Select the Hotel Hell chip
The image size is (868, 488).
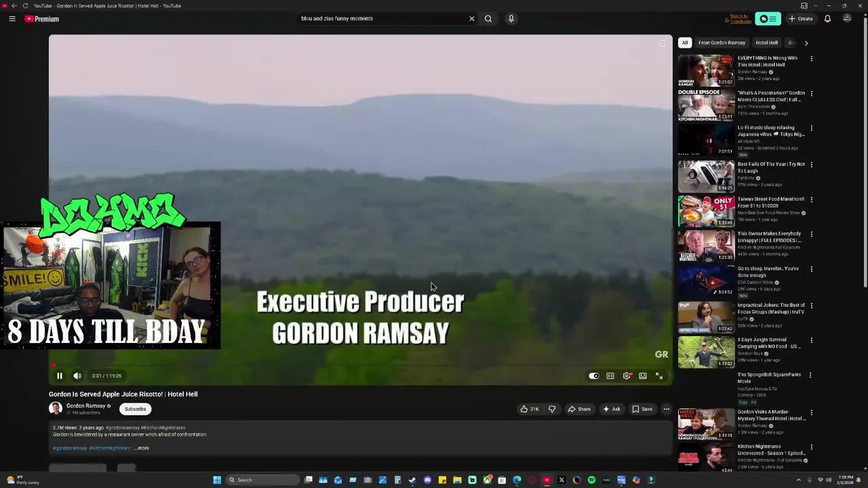click(767, 43)
